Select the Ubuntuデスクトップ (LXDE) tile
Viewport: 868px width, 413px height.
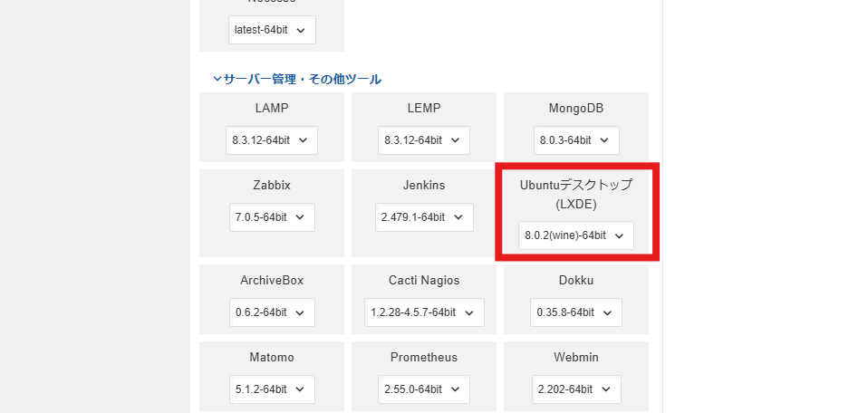(x=575, y=194)
